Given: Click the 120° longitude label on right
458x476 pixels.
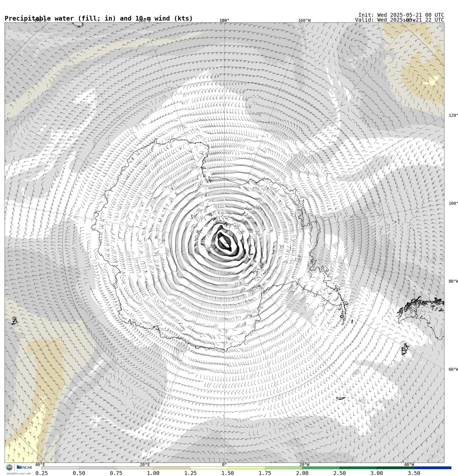Looking at the screenshot, I should (x=453, y=115).
